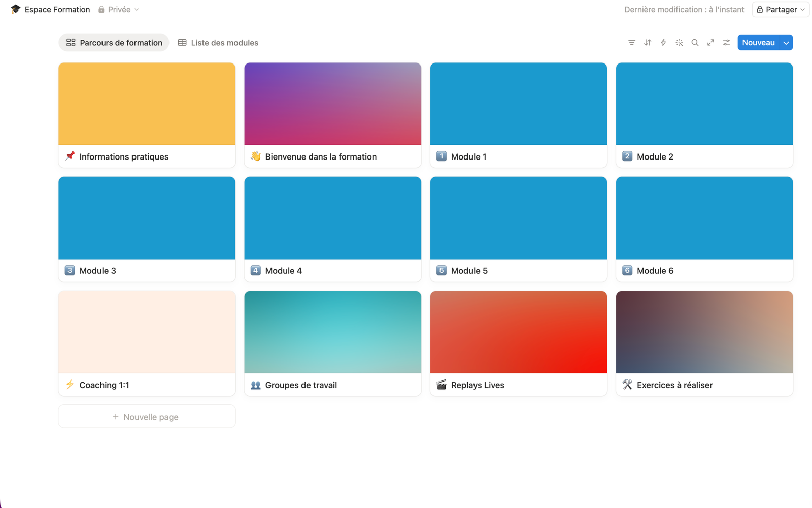Open the Module 3 card
The image size is (812, 508).
(x=147, y=229)
